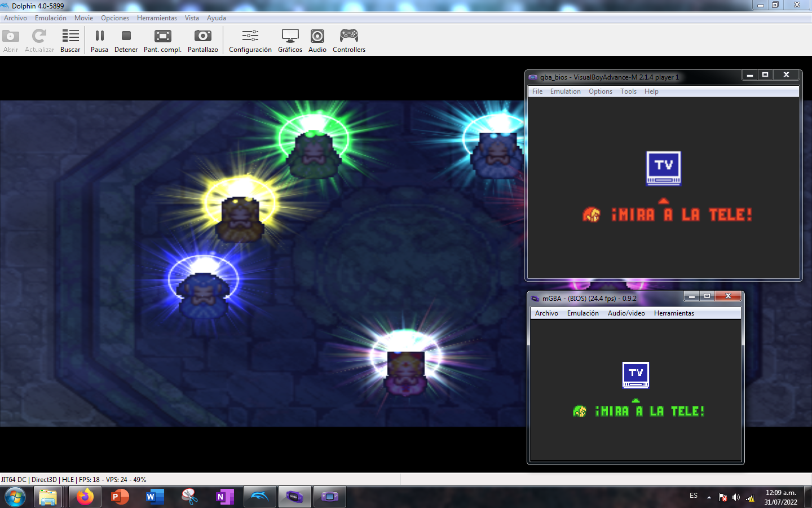Open Options menu in VisualBoyAdvance-M
812x508 pixels.
click(600, 91)
